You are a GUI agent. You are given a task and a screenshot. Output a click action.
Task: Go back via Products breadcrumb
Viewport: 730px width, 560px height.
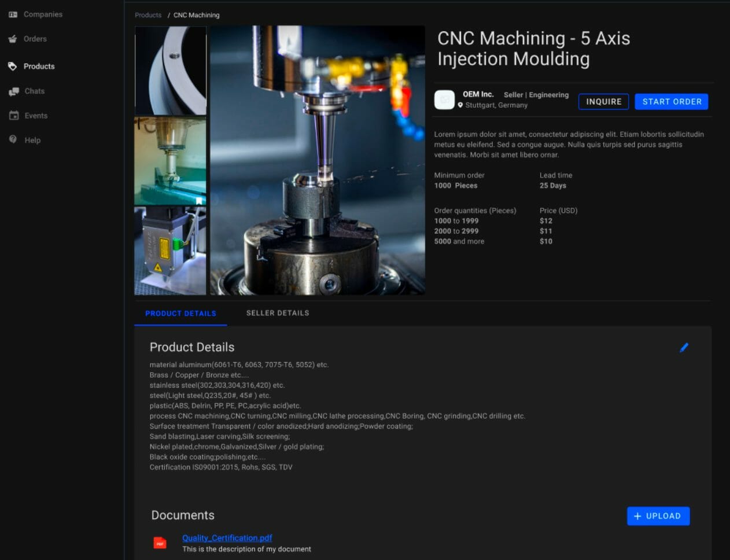(x=148, y=15)
